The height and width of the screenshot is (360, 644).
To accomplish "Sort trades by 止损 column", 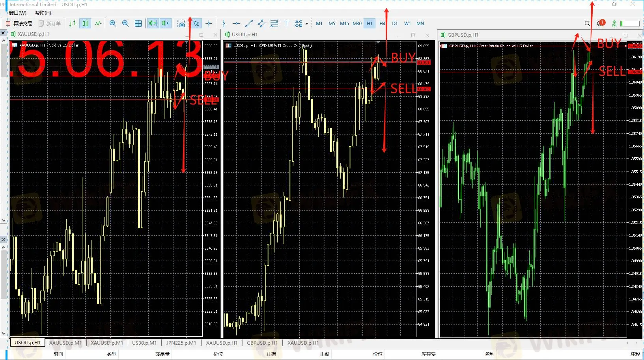I will tap(271, 354).
